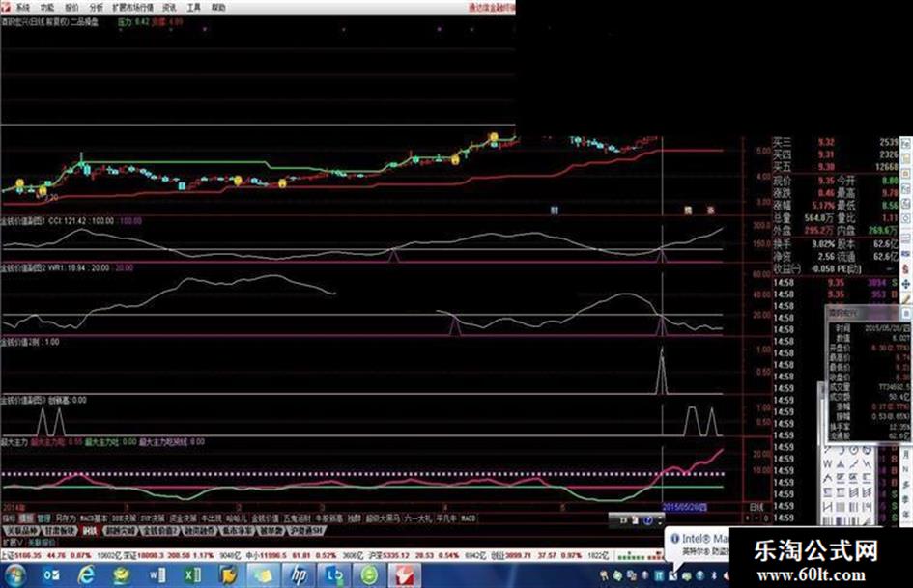Open Excel from the taskbar

(192, 575)
